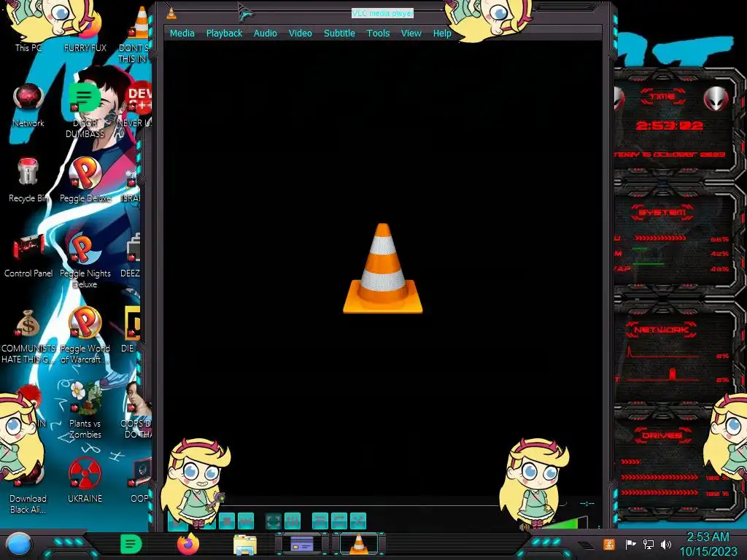747x560 pixels.
Task: Toggle the playlist view button
Action: click(x=320, y=521)
